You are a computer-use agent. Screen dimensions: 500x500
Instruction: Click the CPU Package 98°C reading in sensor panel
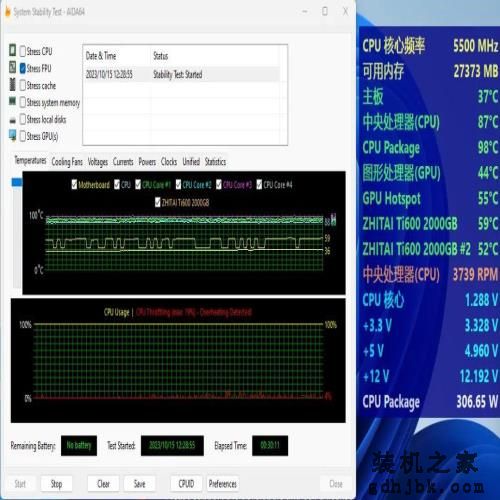click(x=430, y=148)
